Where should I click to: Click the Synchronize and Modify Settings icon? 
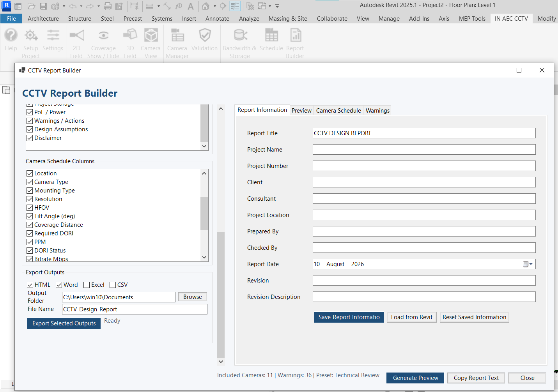pos(55,6)
